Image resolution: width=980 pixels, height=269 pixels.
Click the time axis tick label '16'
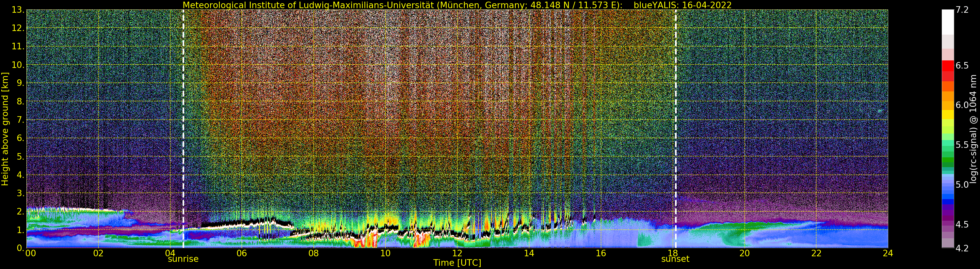[x=601, y=253]
